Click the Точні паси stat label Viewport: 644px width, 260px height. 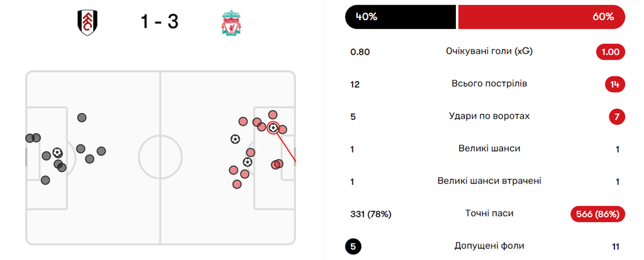pyautogui.click(x=489, y=214)
